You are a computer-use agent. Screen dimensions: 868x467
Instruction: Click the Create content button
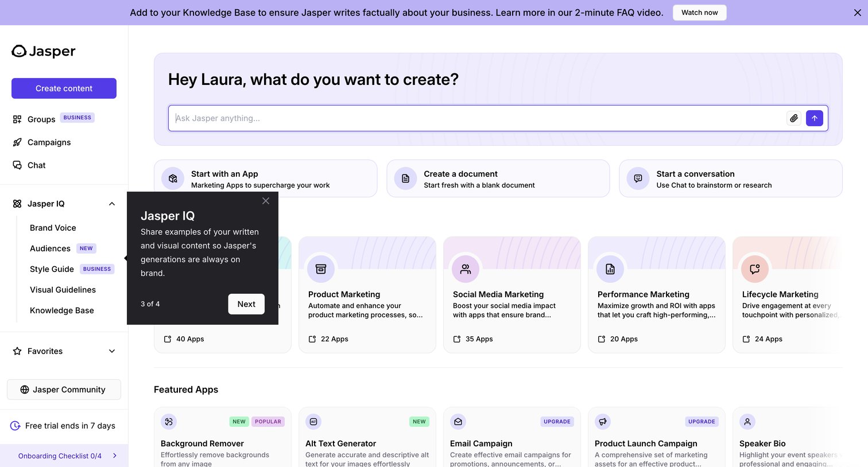pos(64,88)
